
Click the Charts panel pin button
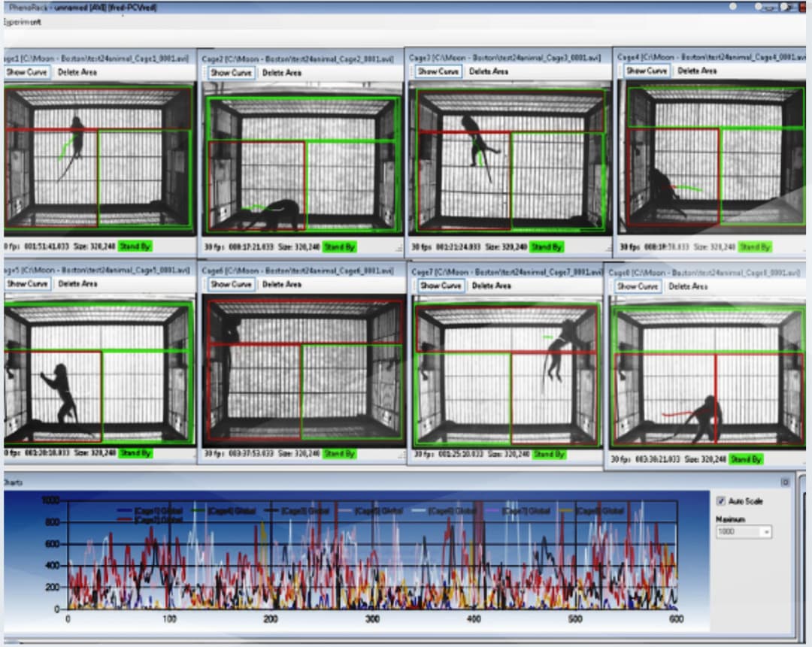pyautogui.click(x=784, y=482)
